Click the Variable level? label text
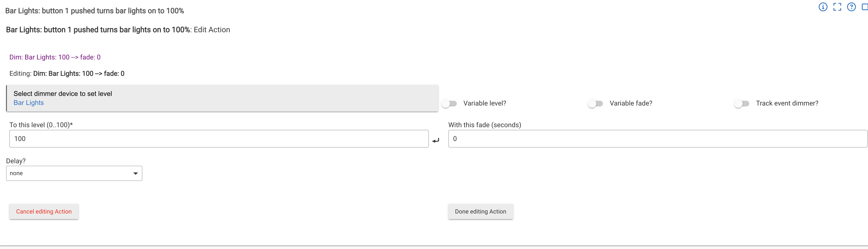The width and height of the screenshot is (868, 249). pyautogui.click(x=485, y=104)
